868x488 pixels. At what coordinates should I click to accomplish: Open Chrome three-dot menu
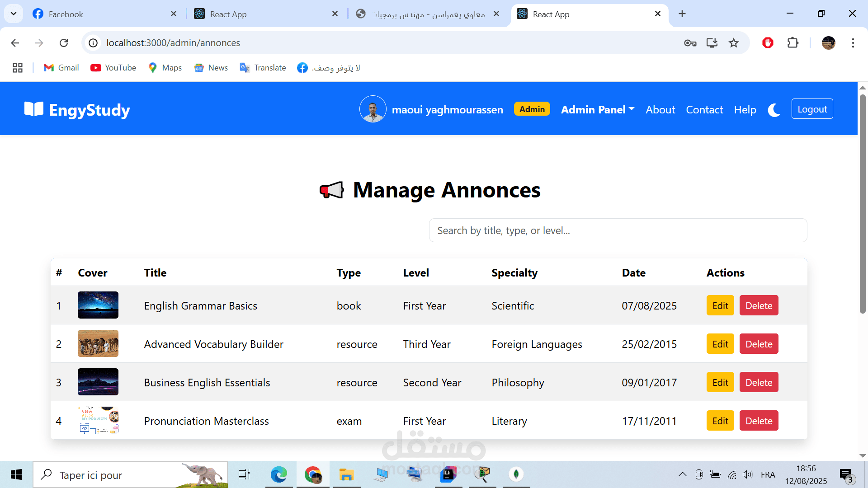coord(853,43)
